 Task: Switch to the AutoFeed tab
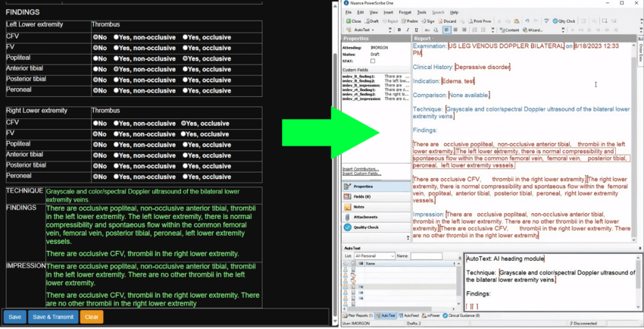(408, 316)
